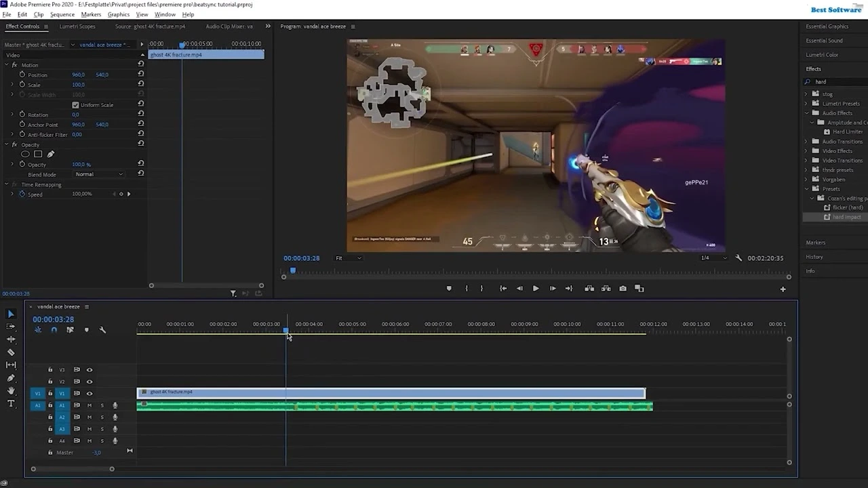
Task: Select the Hand tool
Action: pos(10,390)
